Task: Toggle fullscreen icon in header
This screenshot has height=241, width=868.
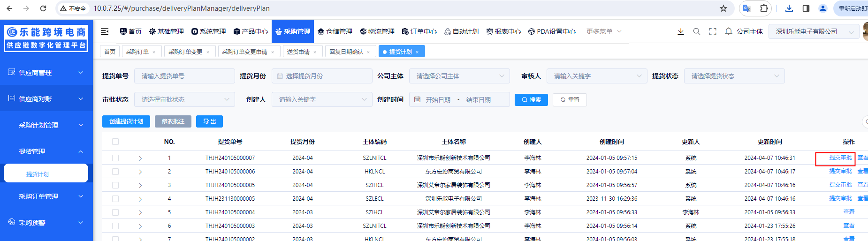Action: (x=713, y=31)
